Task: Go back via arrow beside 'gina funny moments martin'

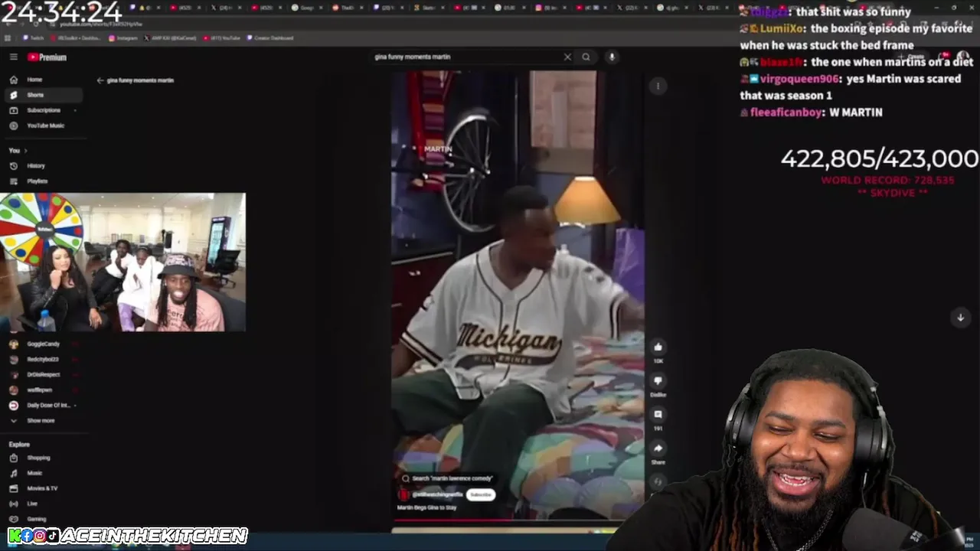Action: pos(100,80)
